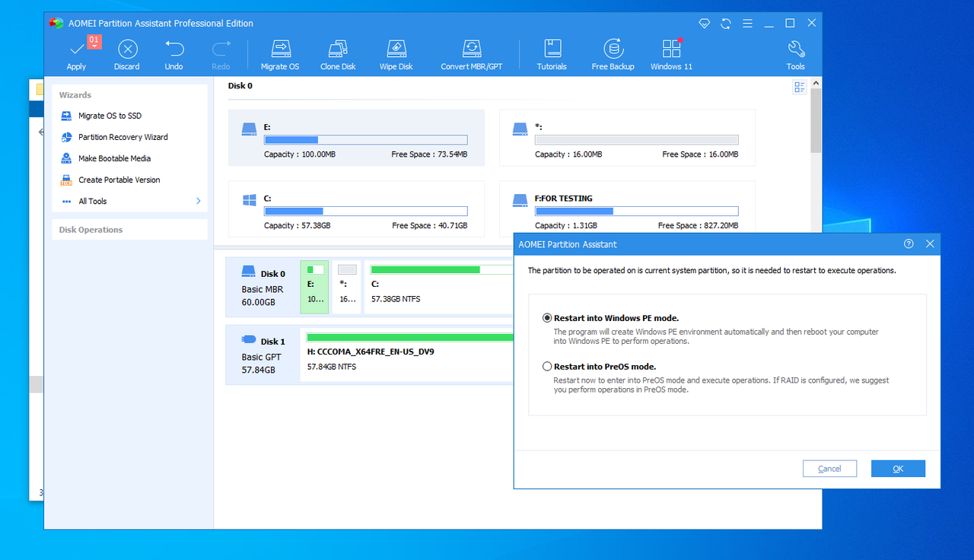Screen dimensions: 974x560
Task: Click the main panel vertical scrollbar
Action: click(x=816, y=120)
